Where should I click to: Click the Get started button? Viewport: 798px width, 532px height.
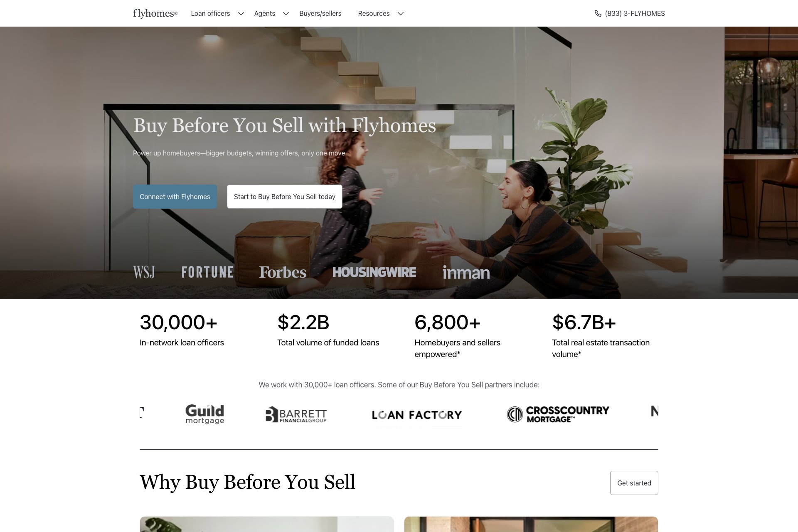(x=634, y=483)
